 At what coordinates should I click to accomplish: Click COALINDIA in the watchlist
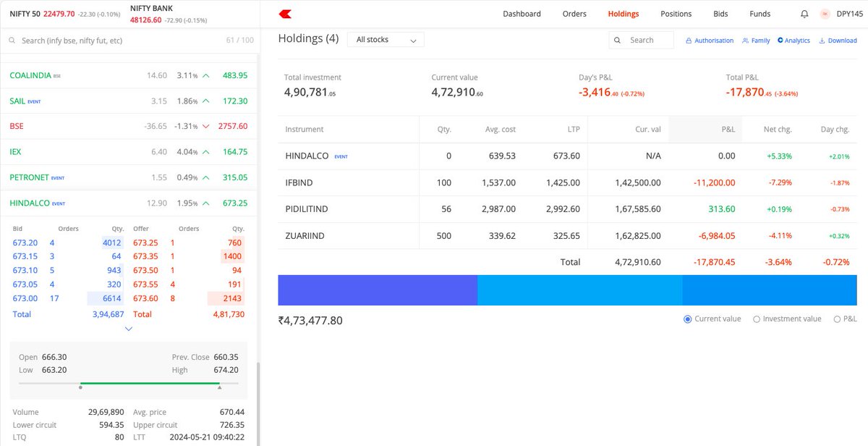click(30, 75)
